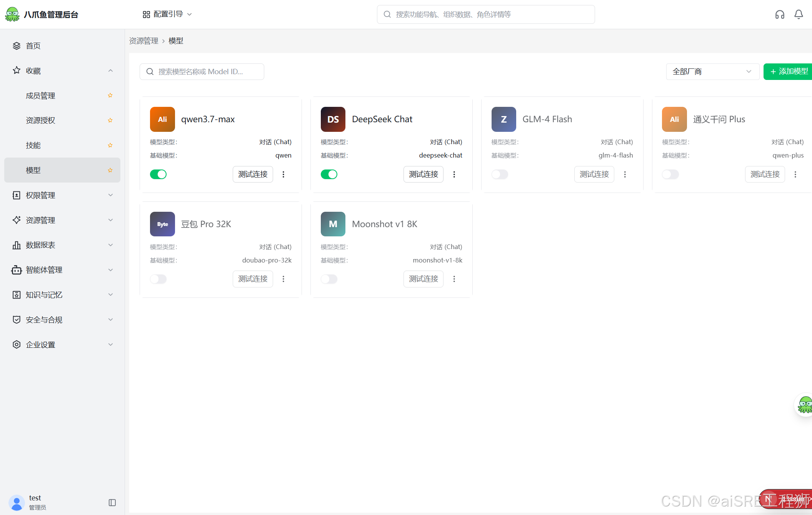Viewport: 812px width, 515px height.
Task: Focus the global search field
Action: pos(486,15)
